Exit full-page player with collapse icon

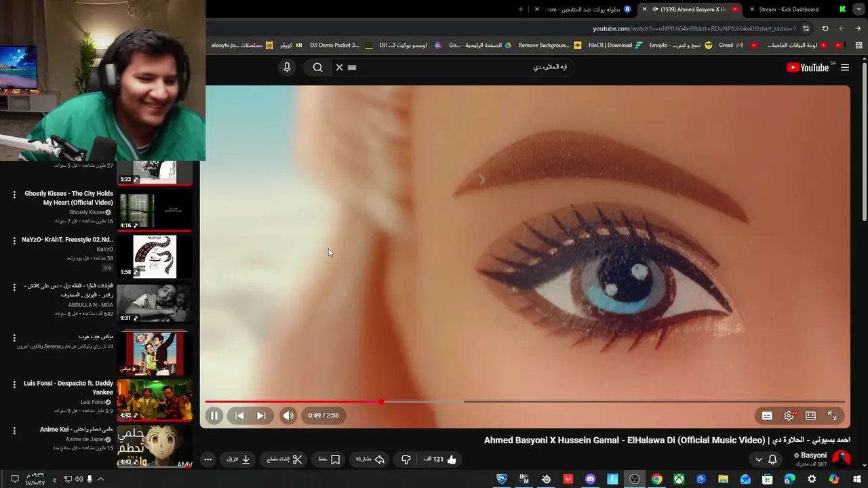pyautogui.click(x=832, y=415)
